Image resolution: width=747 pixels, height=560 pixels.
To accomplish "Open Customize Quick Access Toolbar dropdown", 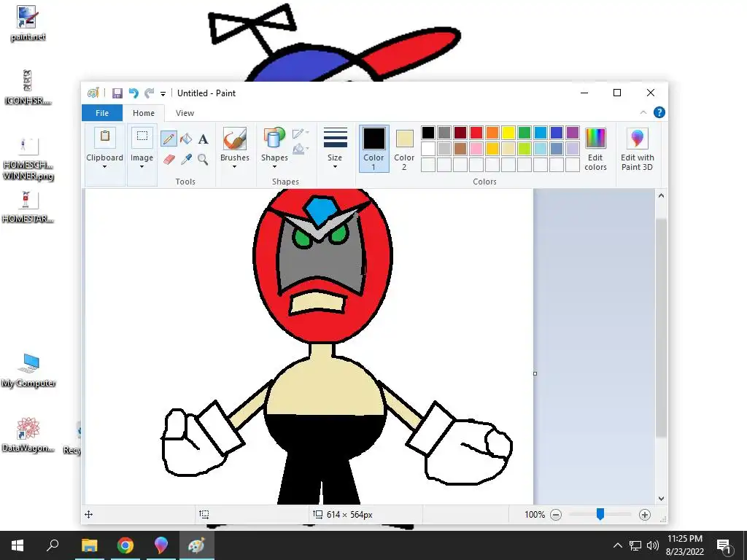I will coord(163,93).
